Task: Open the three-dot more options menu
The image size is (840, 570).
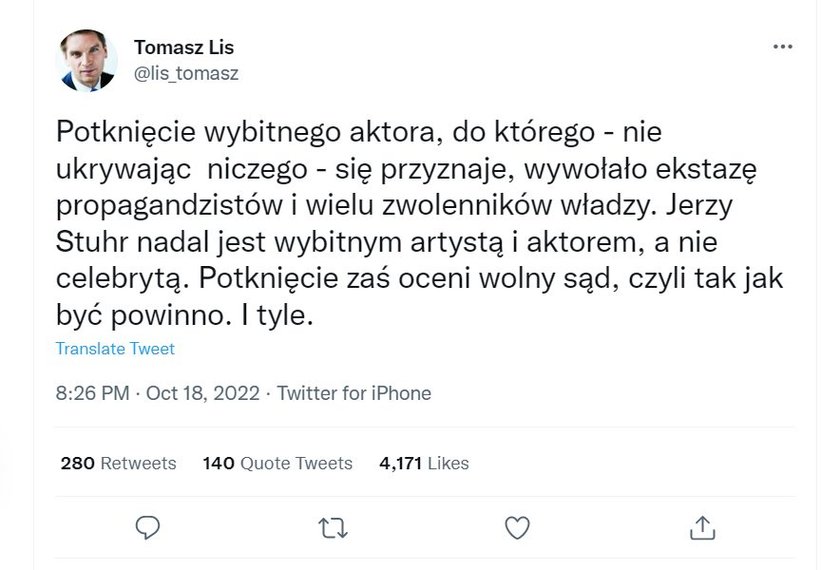Action: click(x=783, y=47)
